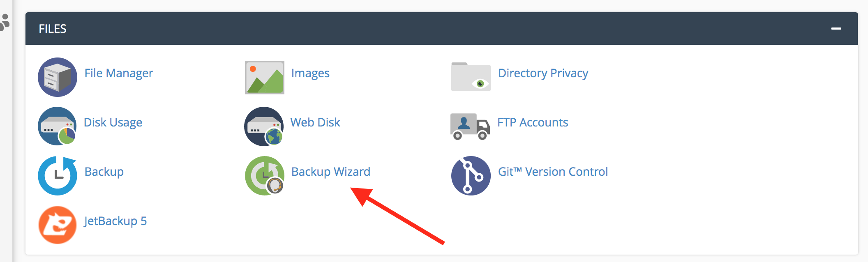
Task: Click the File Manager text link
Action: tap(119, 73)
